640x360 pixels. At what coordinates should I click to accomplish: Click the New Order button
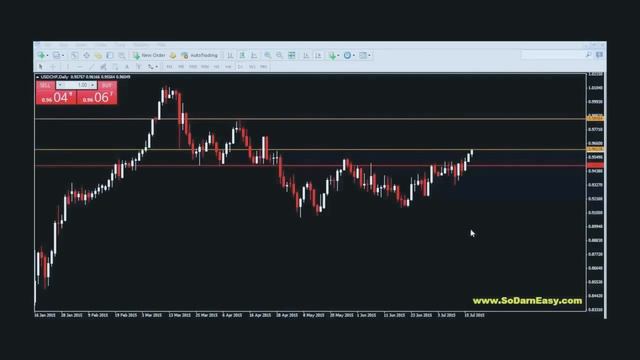pos(149,55)
